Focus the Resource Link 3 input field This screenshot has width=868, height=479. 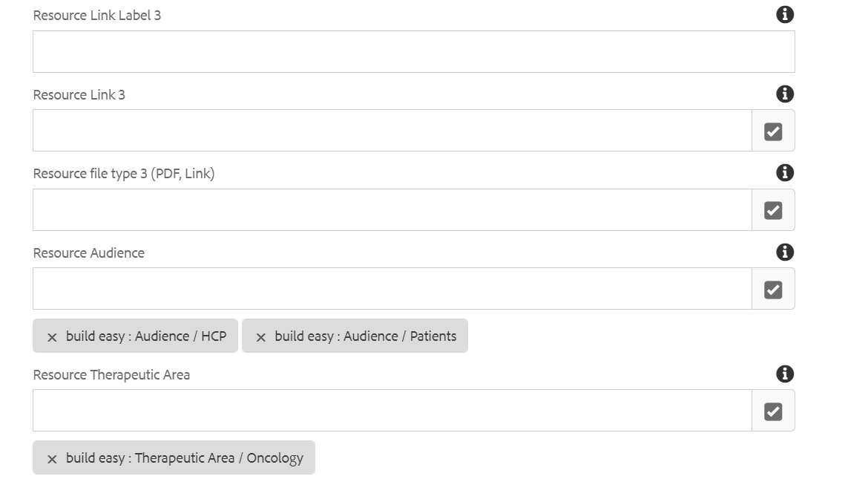(x=392, y=130)
